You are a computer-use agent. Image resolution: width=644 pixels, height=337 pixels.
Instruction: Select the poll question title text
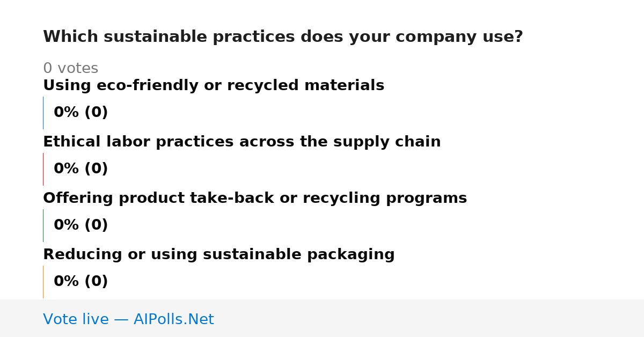[283, 37]
